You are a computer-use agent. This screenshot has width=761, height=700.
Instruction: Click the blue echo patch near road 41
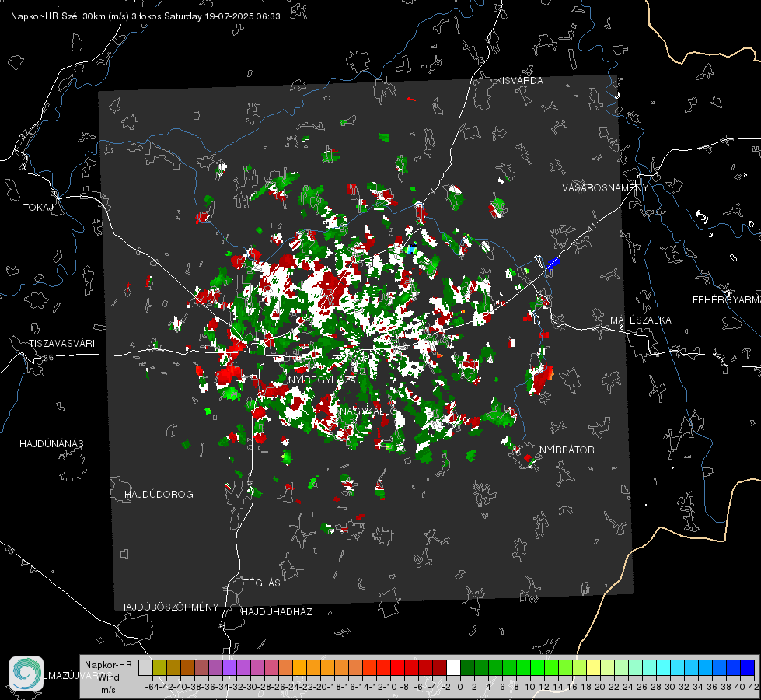[x=553, y=264]
